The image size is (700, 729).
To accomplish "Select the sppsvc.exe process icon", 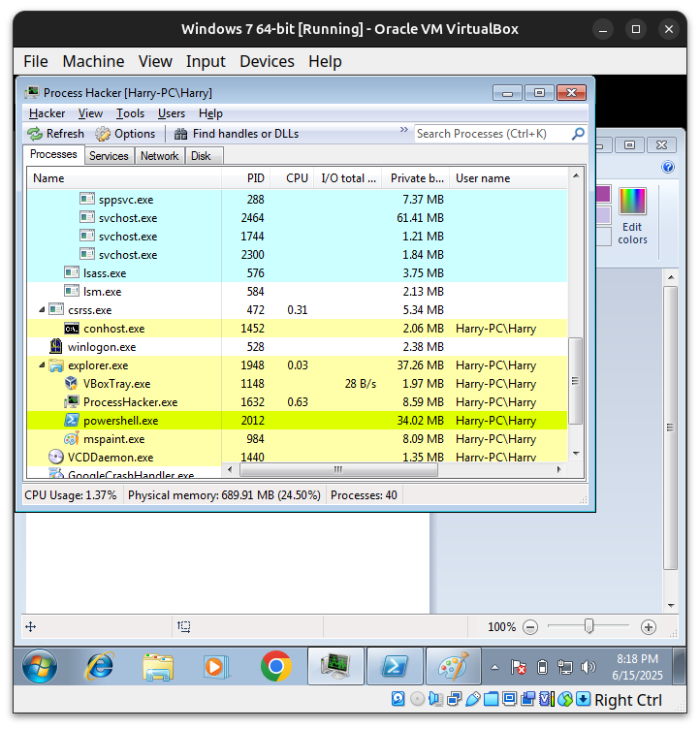I will [x=87, y=199].
